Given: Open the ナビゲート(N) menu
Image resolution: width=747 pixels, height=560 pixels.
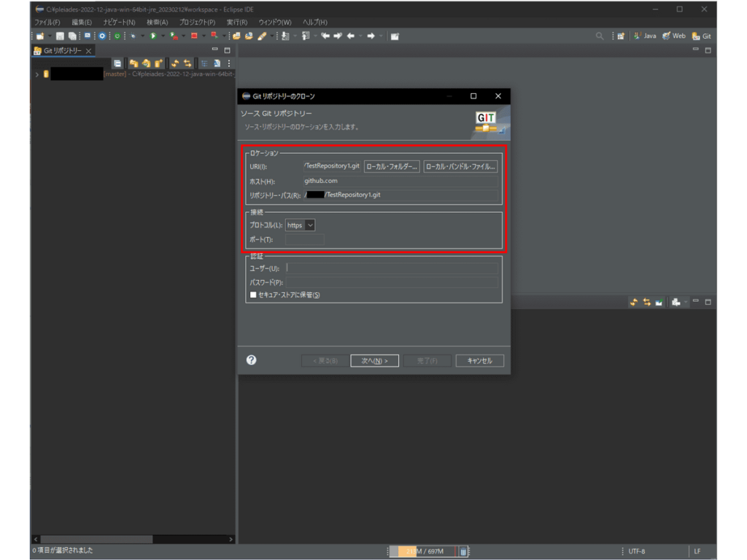Looking at the screenshot, I should (119, 23).
